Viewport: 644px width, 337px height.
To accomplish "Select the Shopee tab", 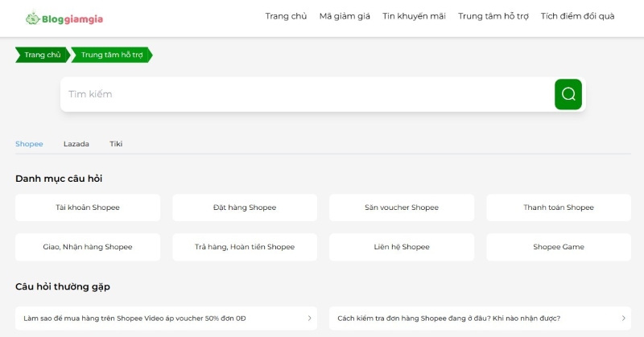I will (29, 144).
